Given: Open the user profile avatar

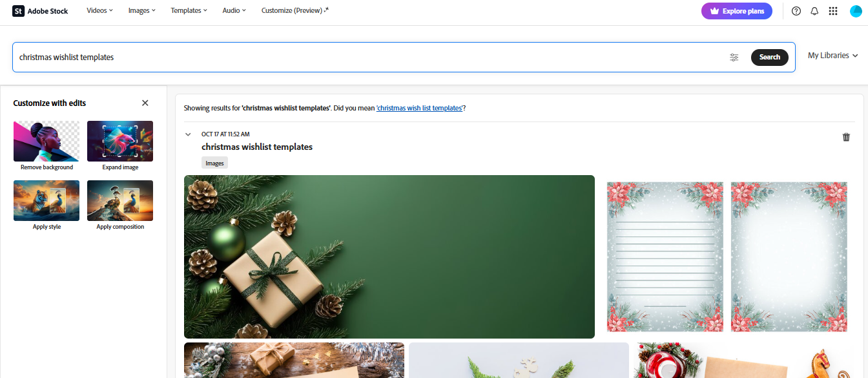Looking at the screenshot, I should 856,11.
